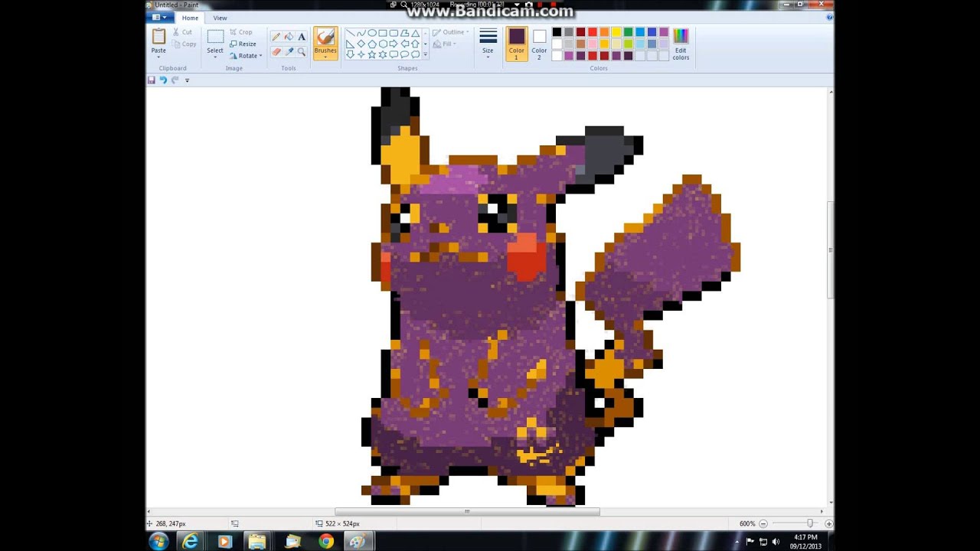Viewport: 980px width, 551px height.
Task: Switch to the View tab
Action: click(x=220, y=18)
